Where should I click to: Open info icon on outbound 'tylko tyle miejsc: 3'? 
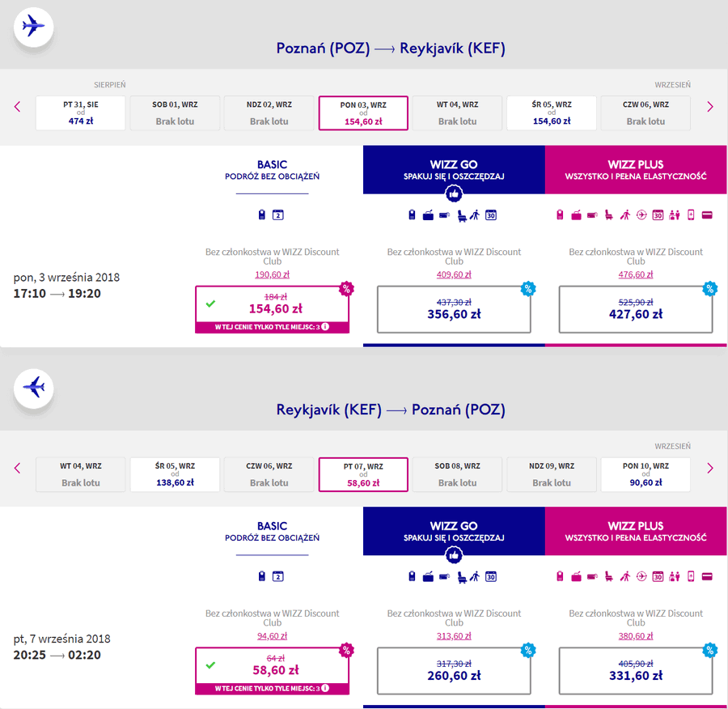tap(325, 327)
